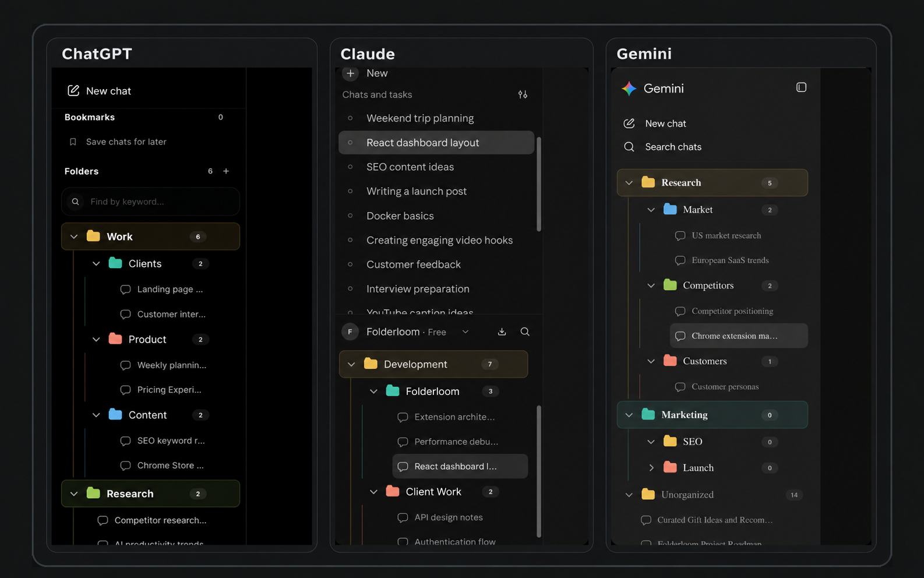The image size is (924, 578).
Task: Click New in the Claude sidebar
Action: (x=377, y=73)
